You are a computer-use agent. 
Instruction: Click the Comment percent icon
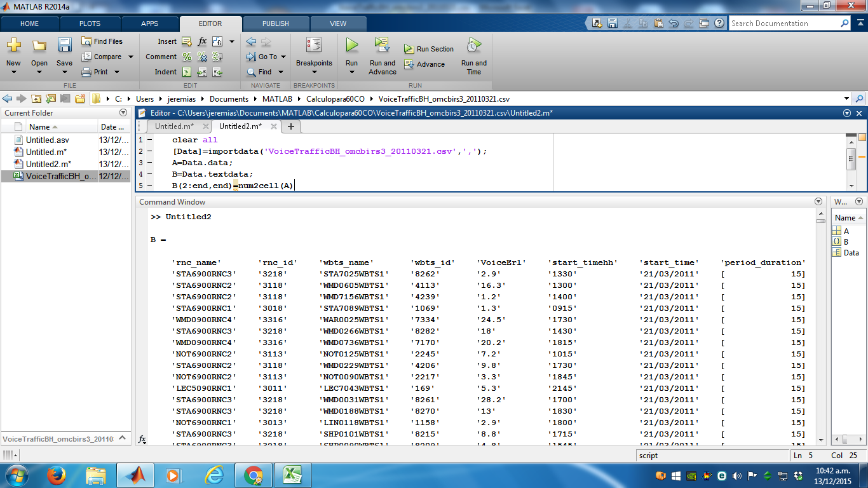pos(187,57)
